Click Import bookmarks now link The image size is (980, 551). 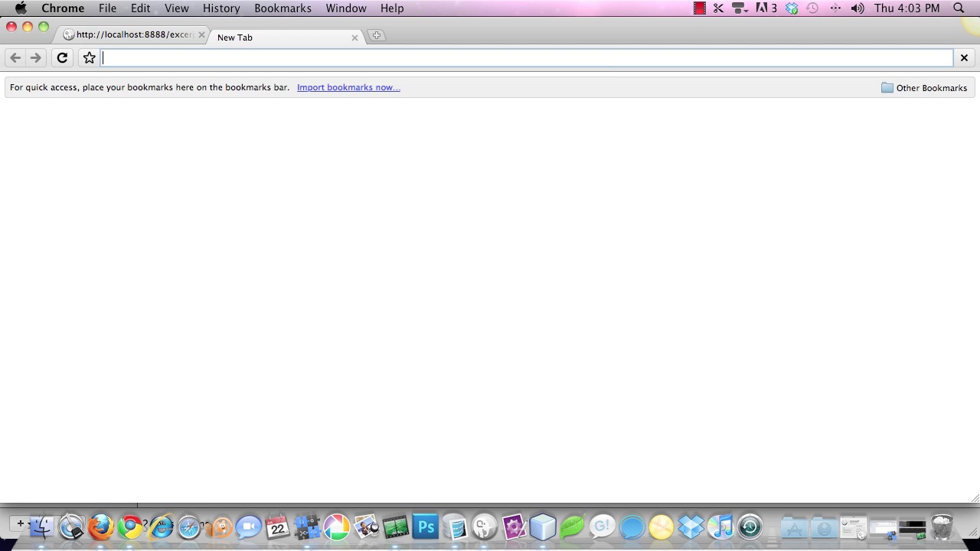click(x=348, y=87)
